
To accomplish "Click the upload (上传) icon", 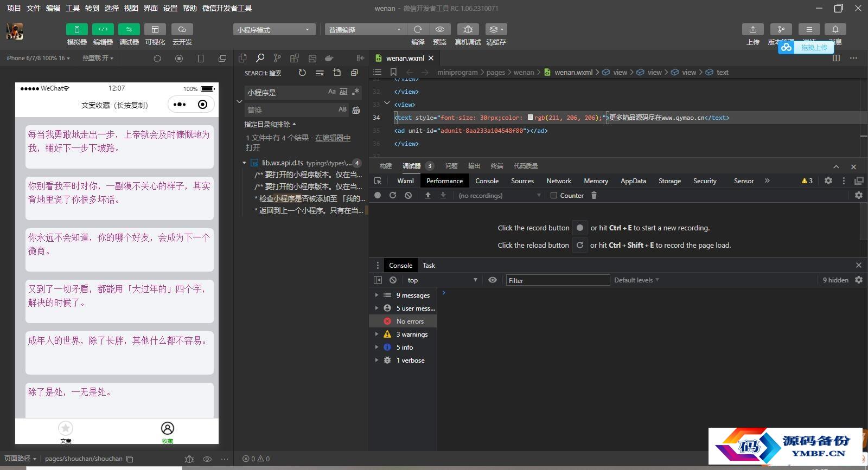I will [753, 29].
